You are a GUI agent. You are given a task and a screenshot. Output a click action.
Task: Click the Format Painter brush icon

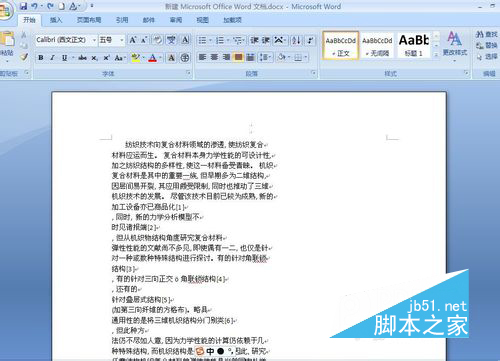tap(24, 57)
